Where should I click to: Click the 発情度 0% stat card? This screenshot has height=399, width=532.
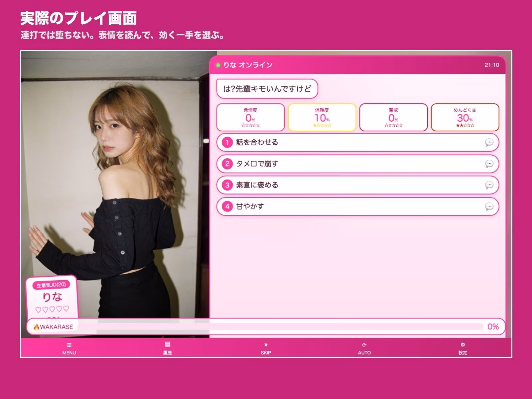[250, 117]
